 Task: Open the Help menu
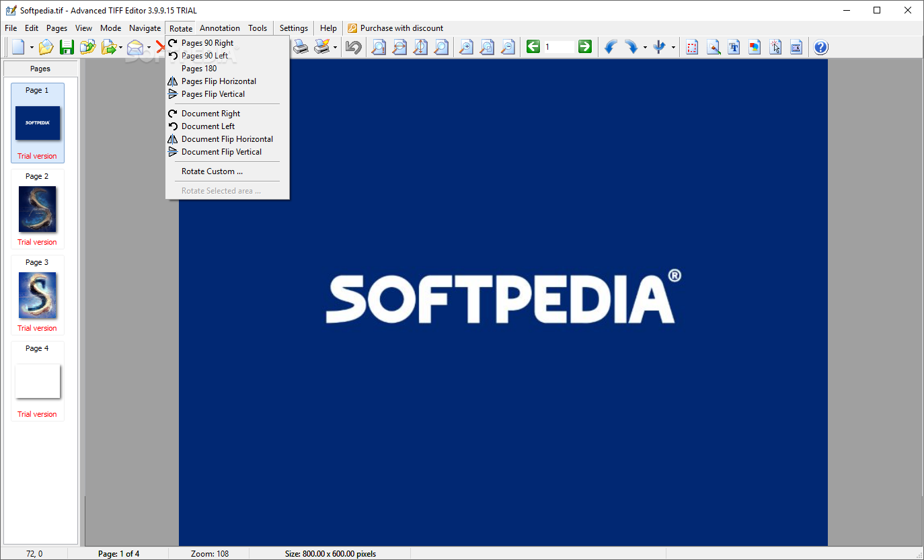(x=329, y=28)
